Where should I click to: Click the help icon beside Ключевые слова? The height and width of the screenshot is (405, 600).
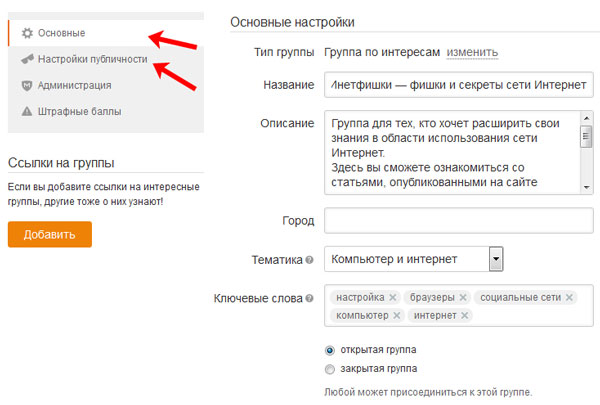tap(310, 298)
